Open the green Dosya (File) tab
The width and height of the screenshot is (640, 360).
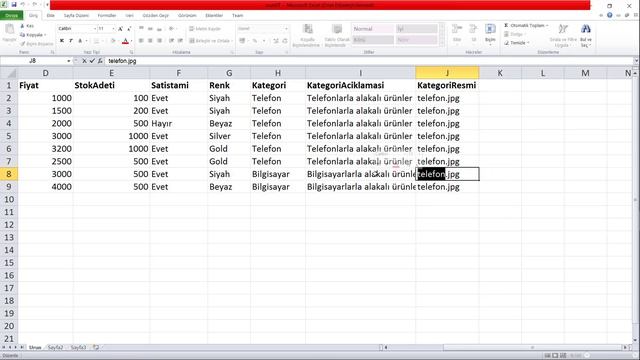(x=11, y=16)
